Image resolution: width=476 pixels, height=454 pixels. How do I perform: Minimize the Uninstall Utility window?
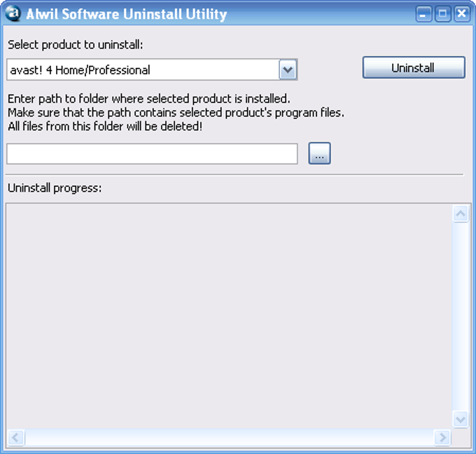click(x=423, y=14)
